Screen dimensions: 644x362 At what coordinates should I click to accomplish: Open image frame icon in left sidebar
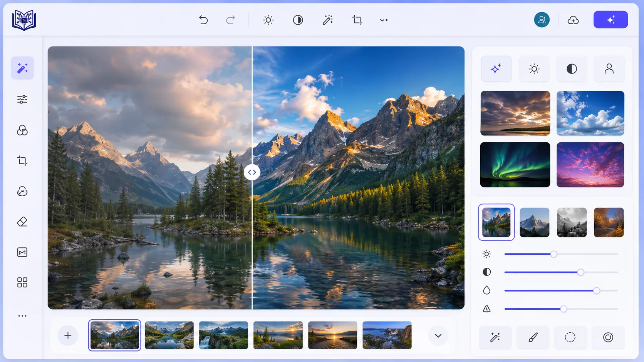[x=22, y=252]
